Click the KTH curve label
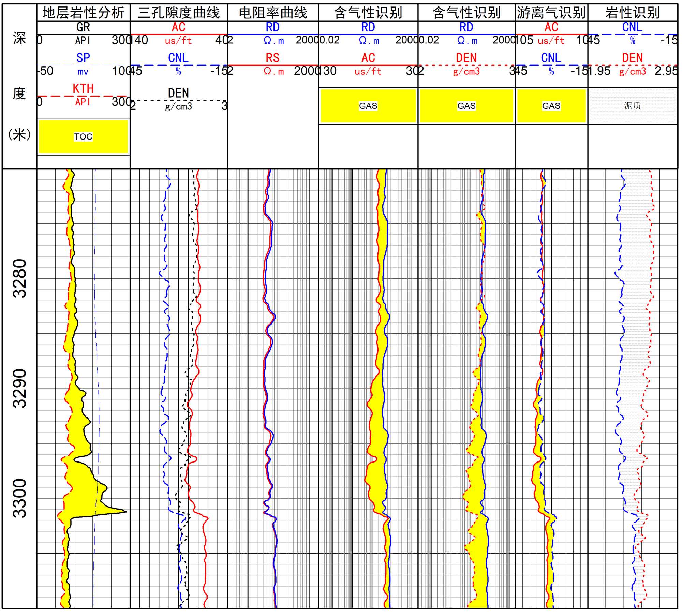 [x=83, y=88]
